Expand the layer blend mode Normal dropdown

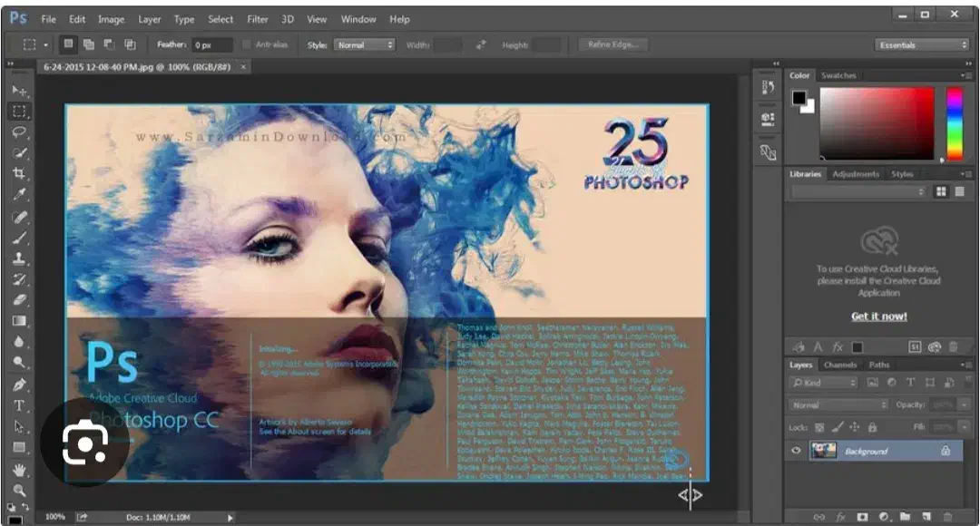[x=838, y=404]
